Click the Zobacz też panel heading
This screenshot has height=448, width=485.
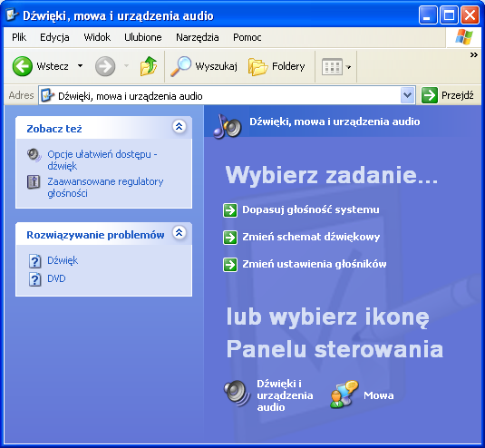(54, 129)
